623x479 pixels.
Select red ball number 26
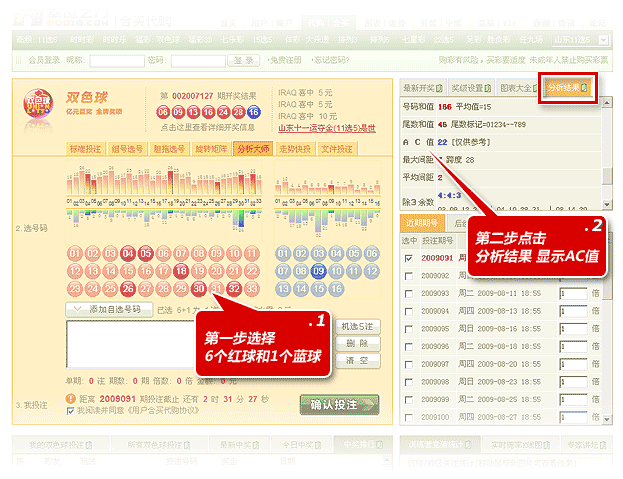[128, 289]
